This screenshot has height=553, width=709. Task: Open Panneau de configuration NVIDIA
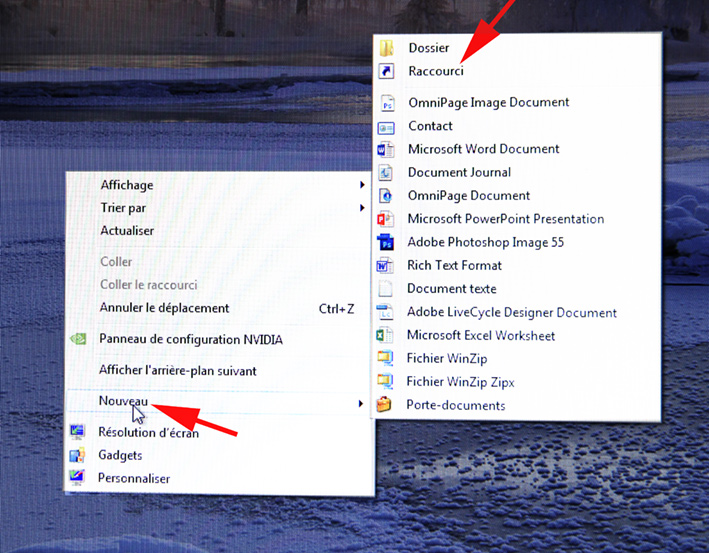[x=217, y=339]
